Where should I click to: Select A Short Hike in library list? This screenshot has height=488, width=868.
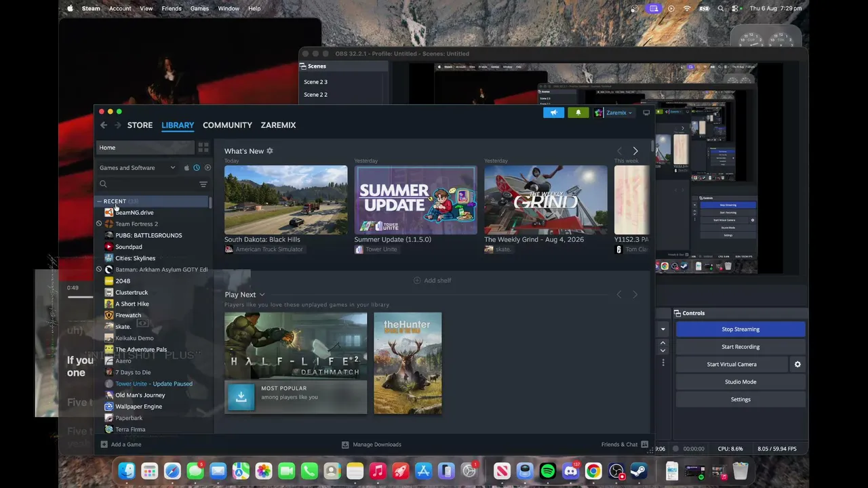132,304
